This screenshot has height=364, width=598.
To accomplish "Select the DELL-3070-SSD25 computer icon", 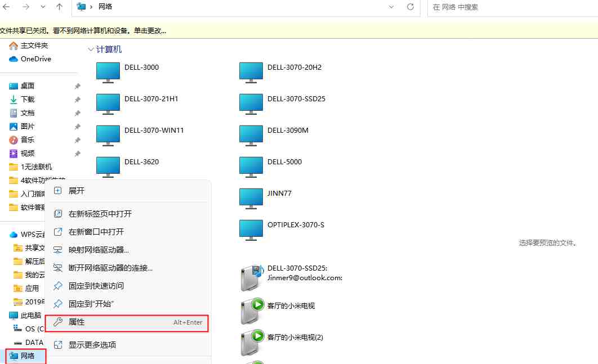I will (251, 104).
